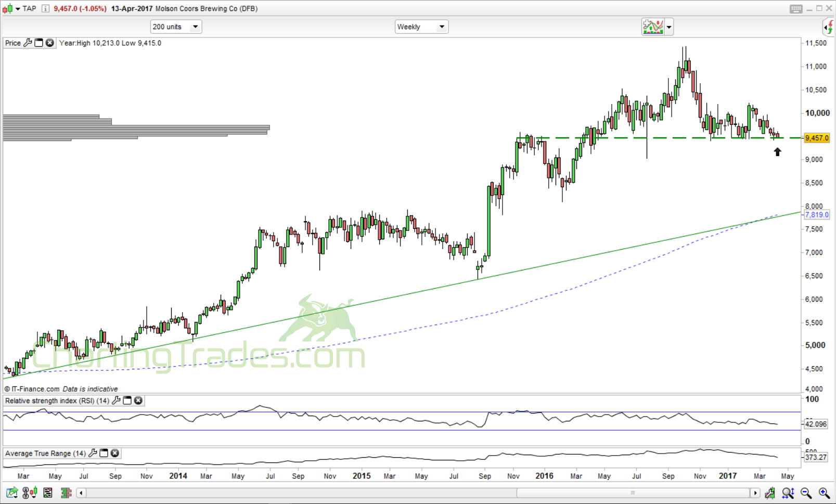Click the zoom out magnifier icon

[x=806, y=493]
